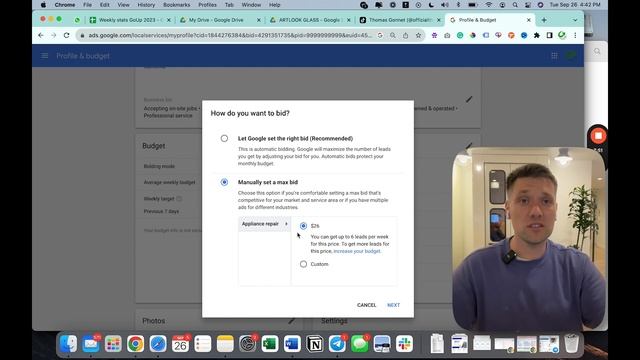The height and width of the screenshot is (360, 640).
Task: Go back in browser history
Action: 41,36
